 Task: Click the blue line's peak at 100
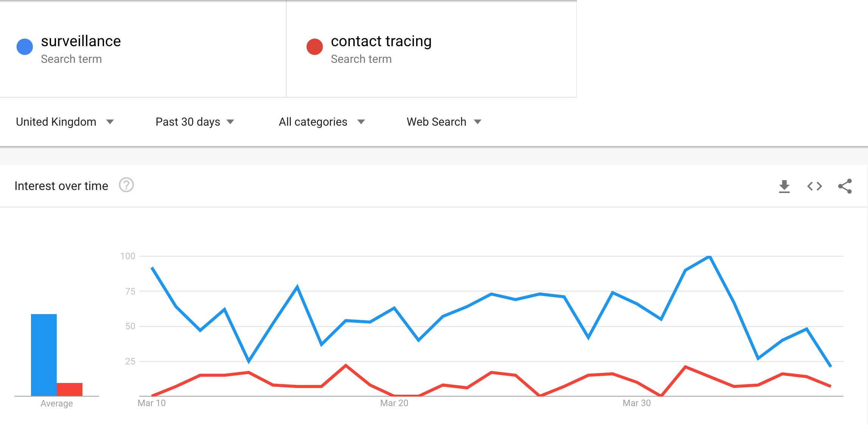(710, 257)
